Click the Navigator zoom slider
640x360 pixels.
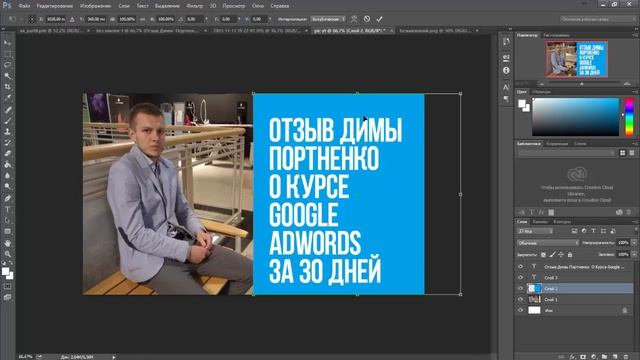point(582,83)
